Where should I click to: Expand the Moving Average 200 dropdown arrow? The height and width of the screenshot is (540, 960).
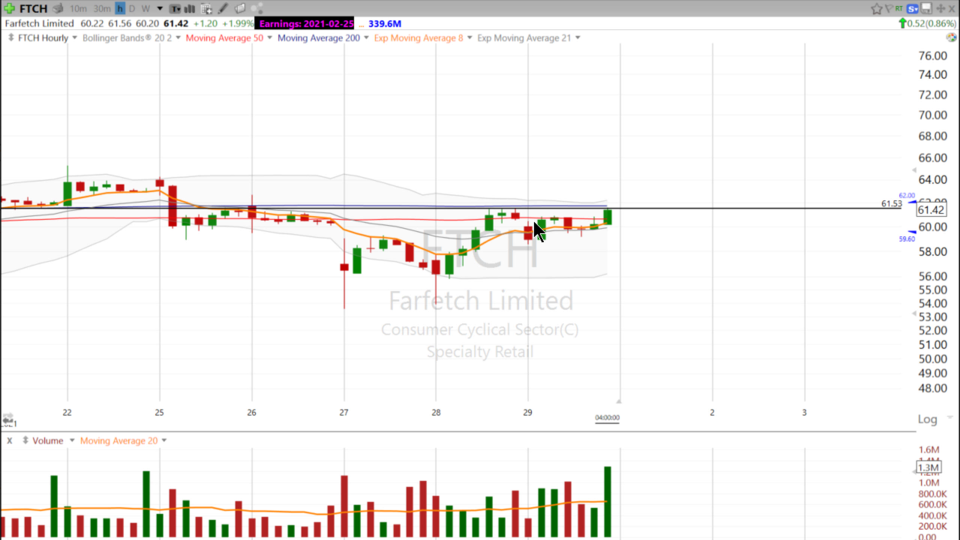pos(366,38)
